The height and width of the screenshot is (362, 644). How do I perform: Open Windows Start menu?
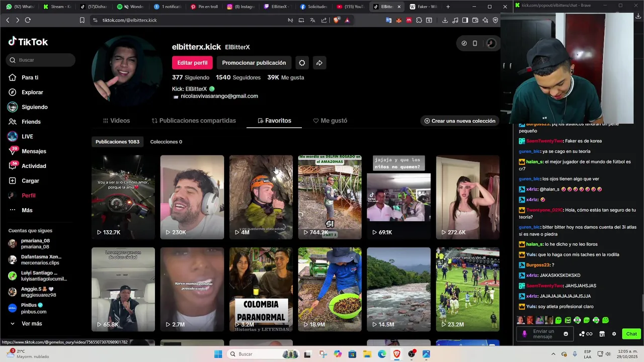click(218, 354)
